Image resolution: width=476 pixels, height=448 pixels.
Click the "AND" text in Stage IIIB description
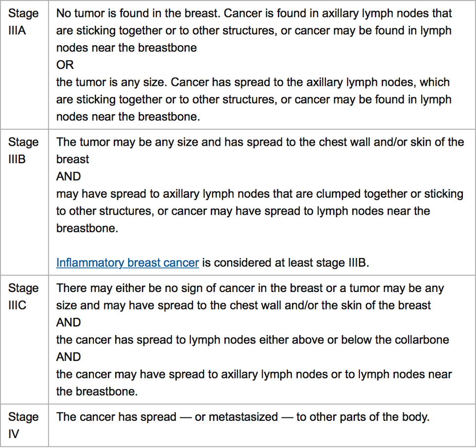pyautogui.click(x=68, y=176)
